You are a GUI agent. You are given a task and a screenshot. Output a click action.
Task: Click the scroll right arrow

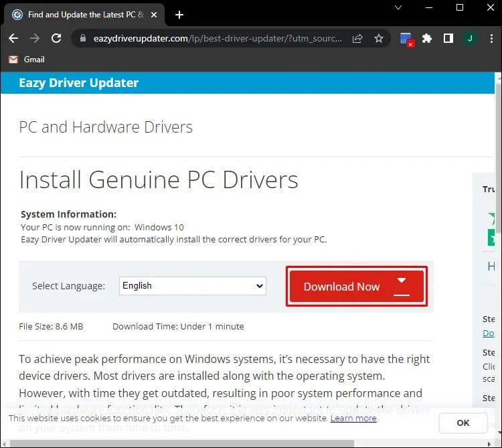pyautogui.click(x=489, y=444)
